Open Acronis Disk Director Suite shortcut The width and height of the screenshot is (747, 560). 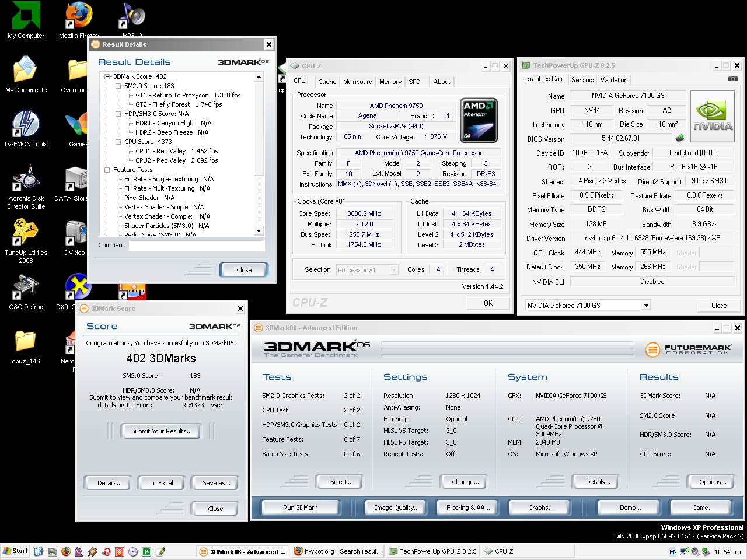coord(26,187)
